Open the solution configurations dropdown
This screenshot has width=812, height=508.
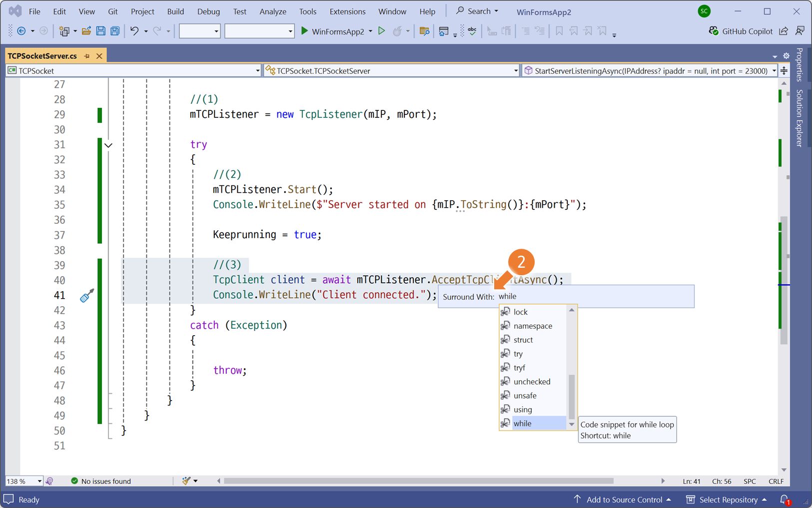click(200, 31)
